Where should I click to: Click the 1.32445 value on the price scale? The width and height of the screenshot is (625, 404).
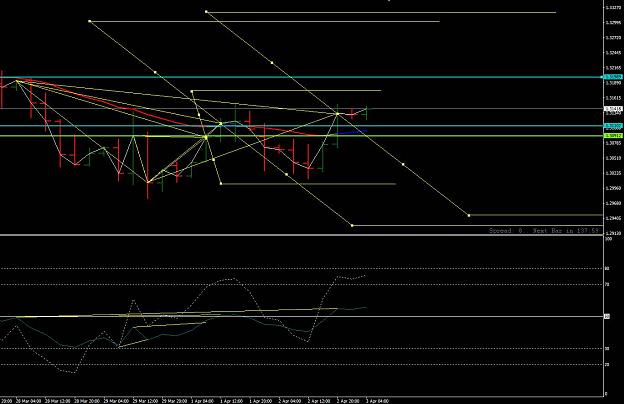click(x=613, y=53)
